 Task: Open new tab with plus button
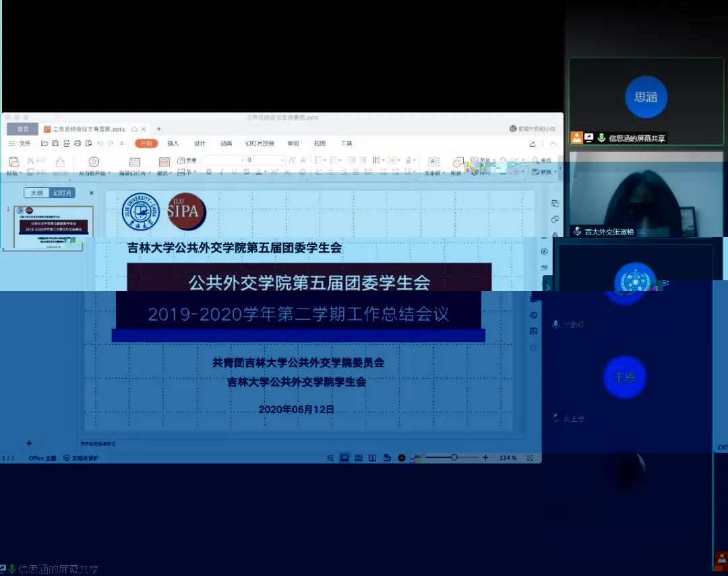click(x=159, y=129)
